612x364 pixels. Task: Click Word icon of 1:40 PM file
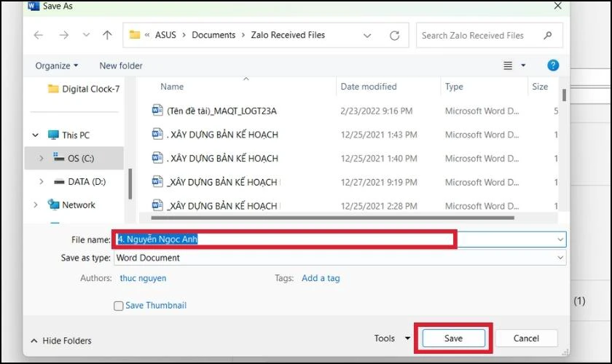(157, 158)
